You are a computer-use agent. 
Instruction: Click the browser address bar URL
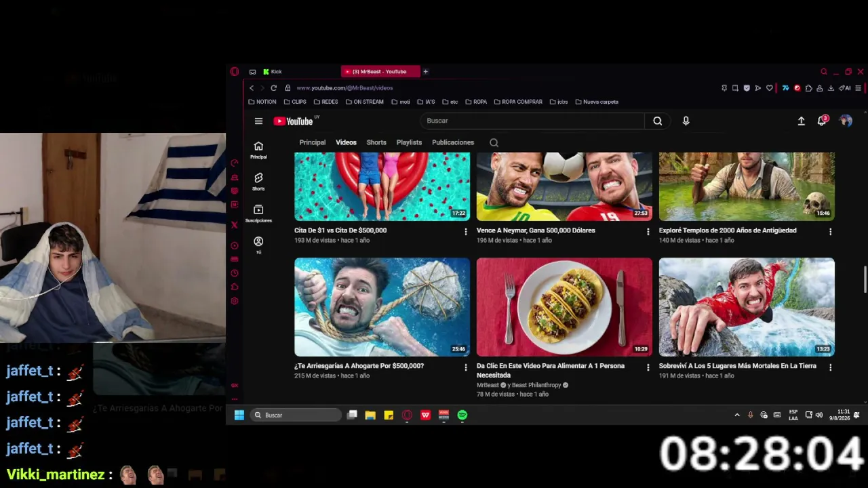344,88
